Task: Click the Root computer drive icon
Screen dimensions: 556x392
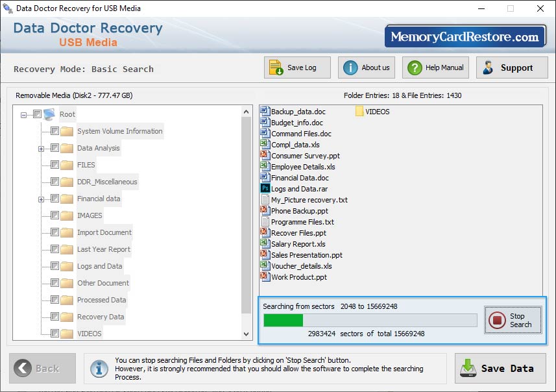Action: point(49,114)
